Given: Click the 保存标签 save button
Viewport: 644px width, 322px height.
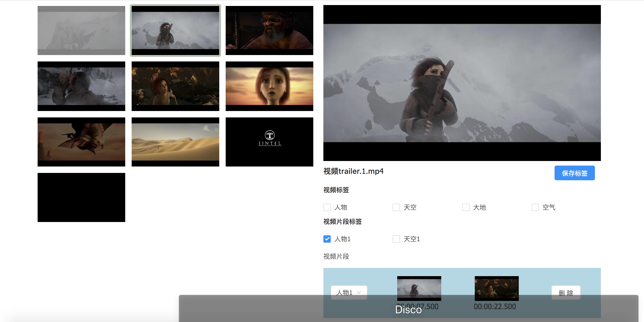Looking at the screenshot, I should (574, 173).
